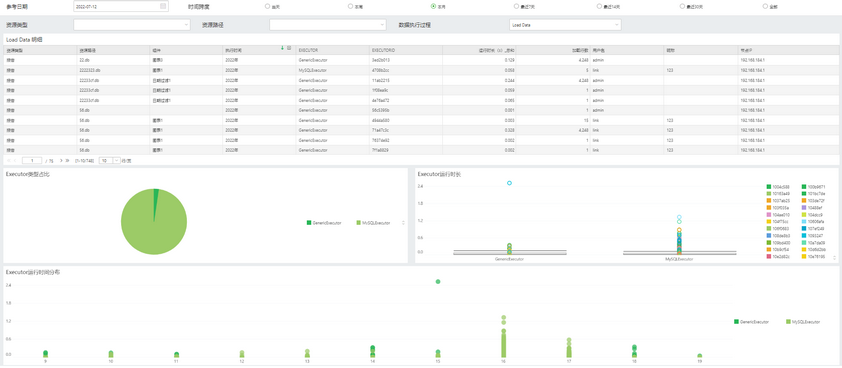Click the 用户名 column header
Viewport: 842px width, 368px height.
click(627, 50)
